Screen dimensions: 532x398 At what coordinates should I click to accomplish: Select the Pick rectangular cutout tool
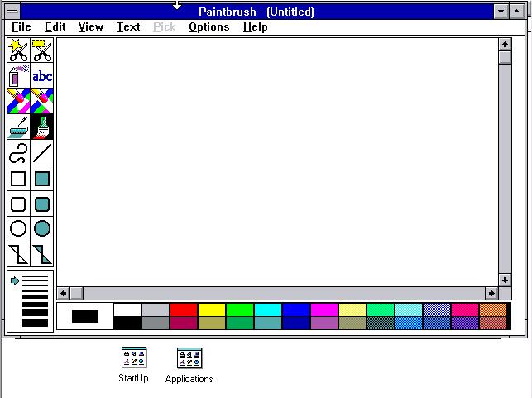(x=42, y=51)
